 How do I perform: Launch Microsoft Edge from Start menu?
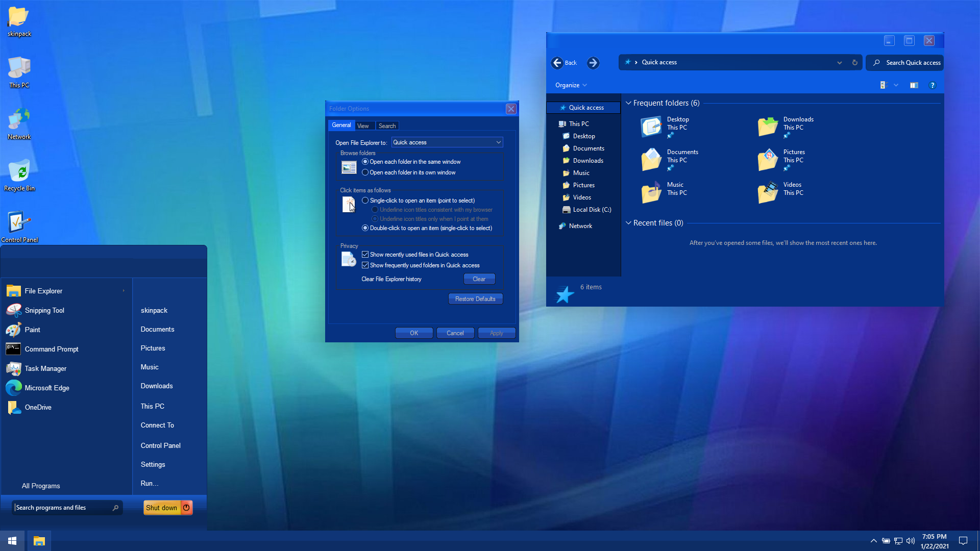(x=46, y=388)
